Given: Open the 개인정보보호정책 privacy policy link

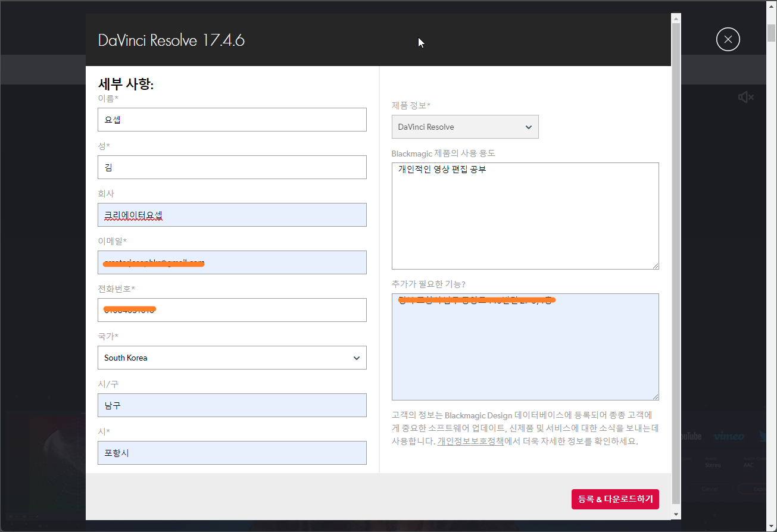Looking at the screenshot, I should (x=470, y=442).
